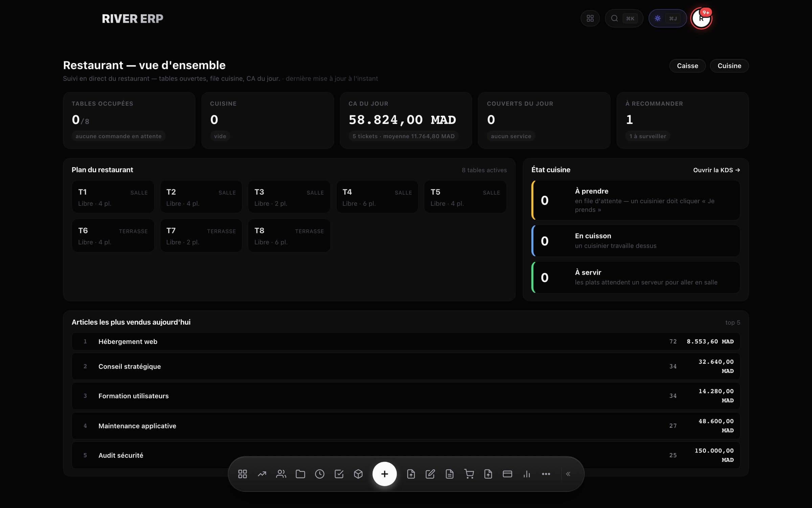Click the 'aucune commande en attente' pill
This screenshot has height=508, width=812.
coord(118,136)
